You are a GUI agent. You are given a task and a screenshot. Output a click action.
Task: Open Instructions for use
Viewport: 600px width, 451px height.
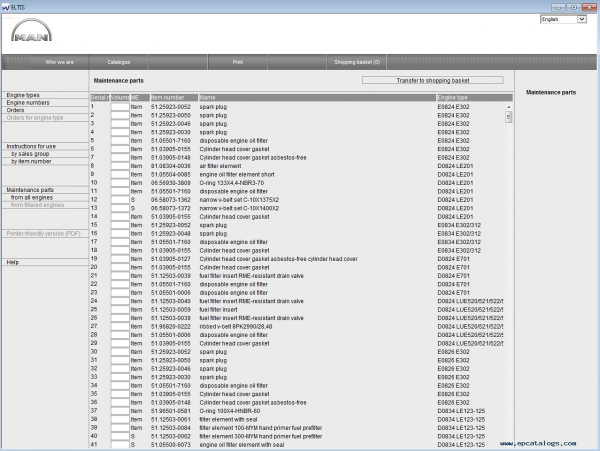tap(31, 146)
